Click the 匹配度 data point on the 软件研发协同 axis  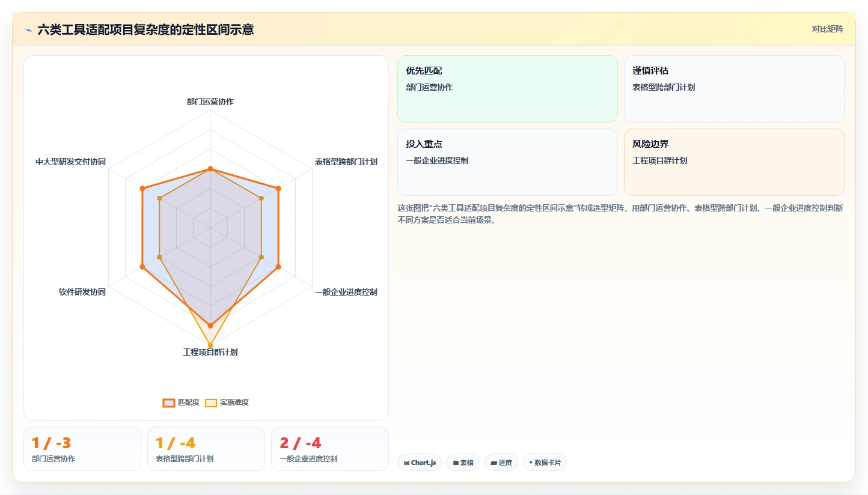coord(142,267)
